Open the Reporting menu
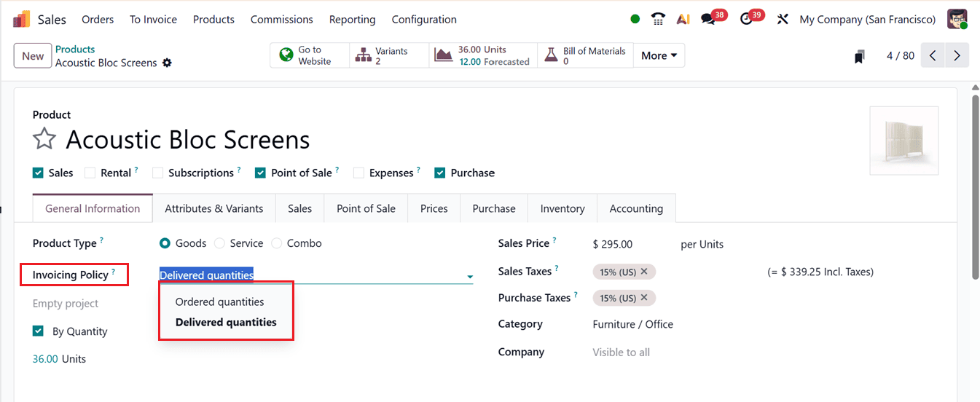980x402 pixels. tap(352, 20)
